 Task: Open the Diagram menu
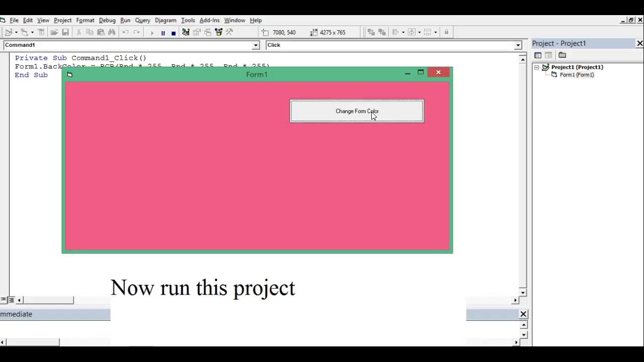(166, 20)
